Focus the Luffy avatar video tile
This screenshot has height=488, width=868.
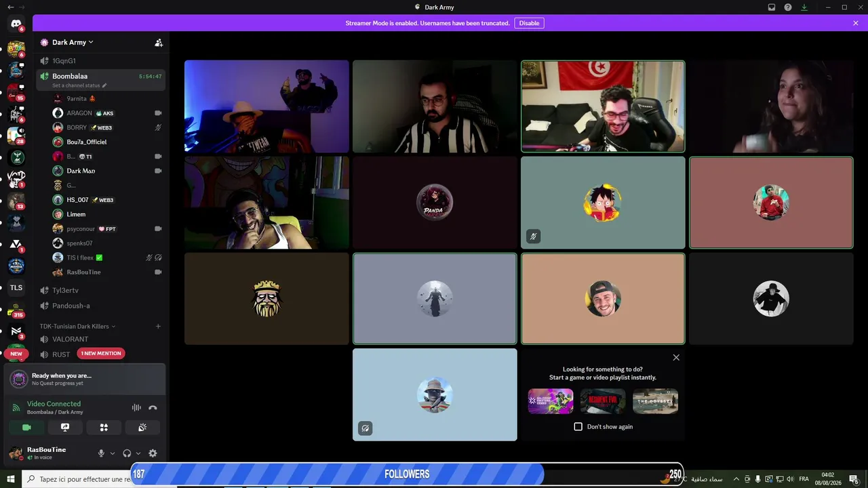click(603, 203)
